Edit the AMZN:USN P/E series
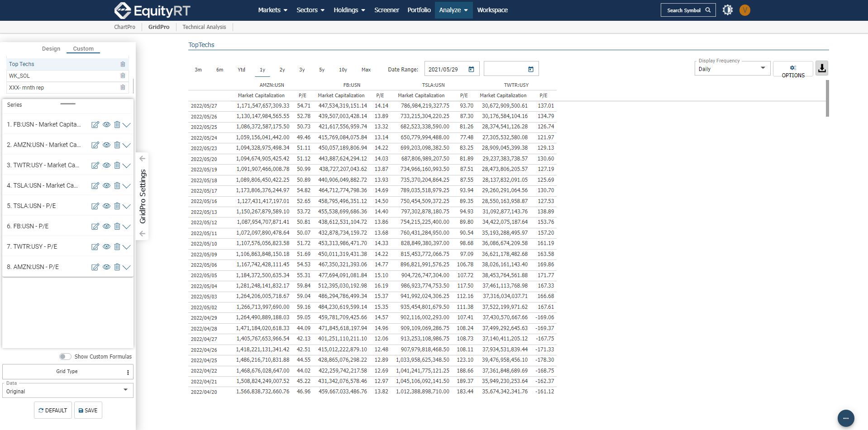The image size is (868, 430). click(x=95, y=267)
